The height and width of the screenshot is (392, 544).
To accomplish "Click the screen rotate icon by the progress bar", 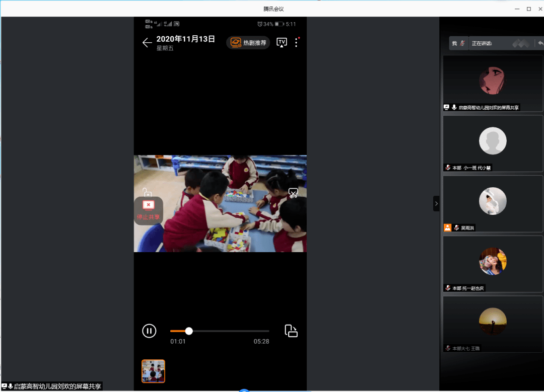I will (x=291, y=331).
